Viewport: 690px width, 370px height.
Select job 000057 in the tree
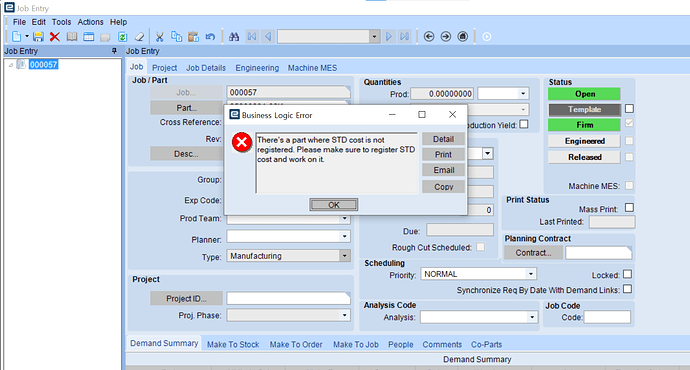(x=44, y=65)
